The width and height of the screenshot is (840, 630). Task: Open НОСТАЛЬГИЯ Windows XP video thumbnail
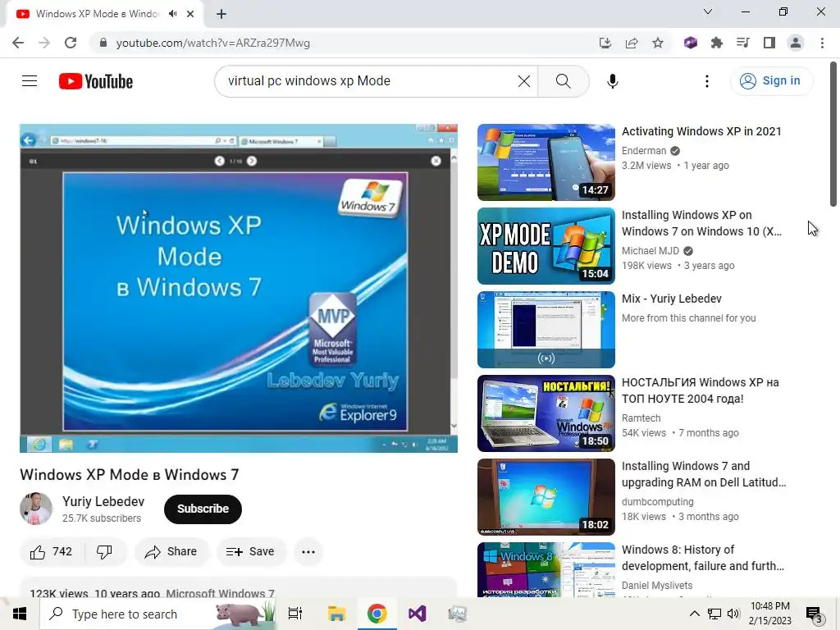546,413
